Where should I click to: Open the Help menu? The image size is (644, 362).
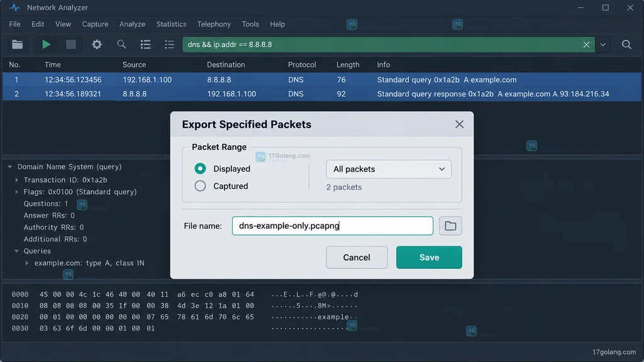tap(277, 25)
